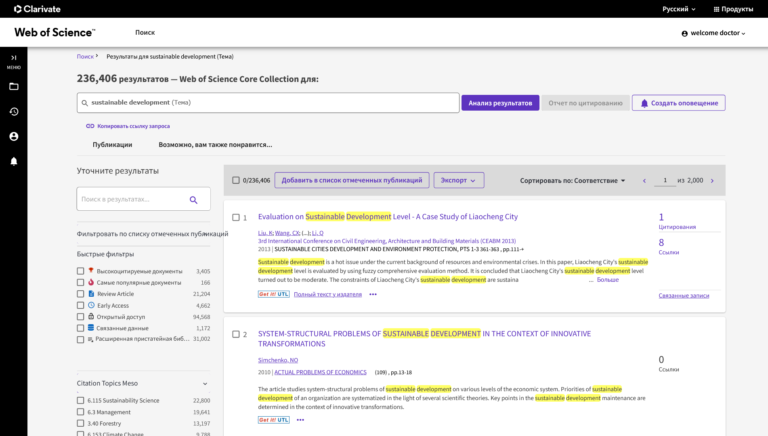Check Самые популярные документы filter
The width and height of the screenshot is (768, 436).
tap(80, 283)
